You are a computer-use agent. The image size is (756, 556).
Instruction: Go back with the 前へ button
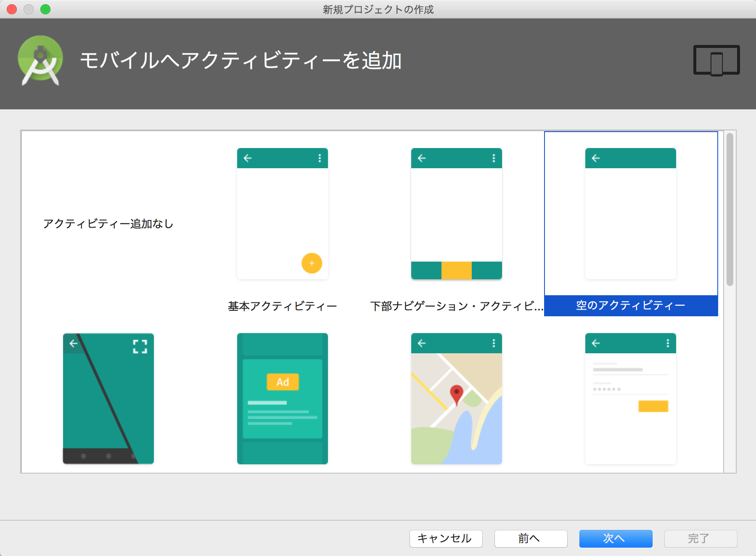pos(531,538)
